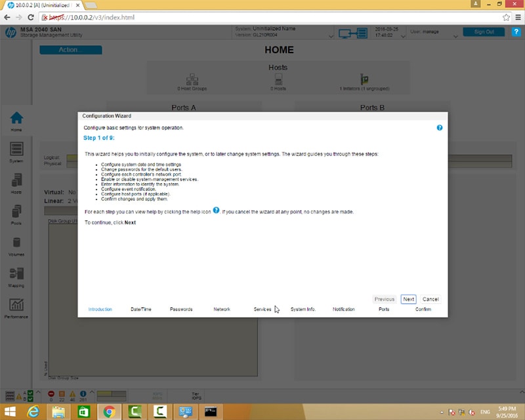
Task: Open the Action dropdown menu
Action: click(71, 50)
